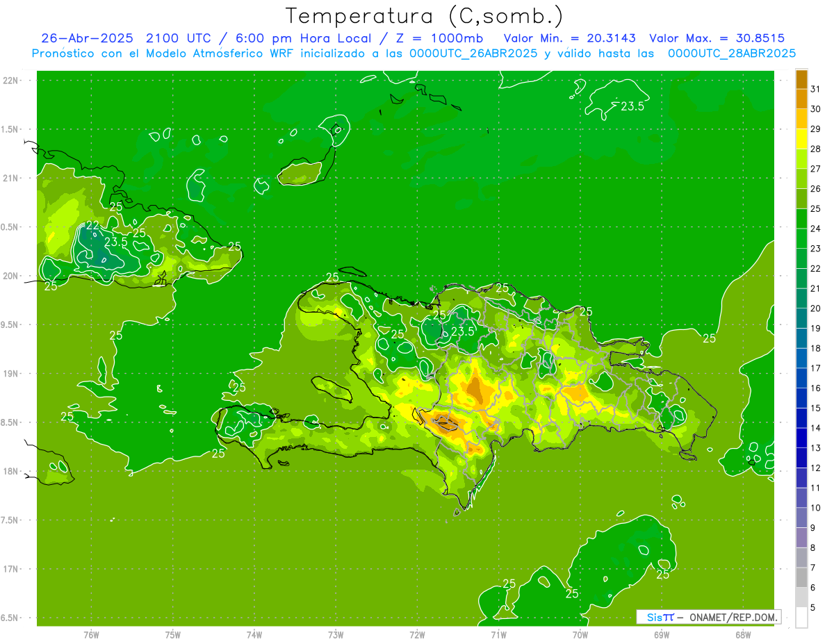Click the '31' label on the color scale
The width and height of the screenshot is (834, 644).
click(x=816, y=89)
